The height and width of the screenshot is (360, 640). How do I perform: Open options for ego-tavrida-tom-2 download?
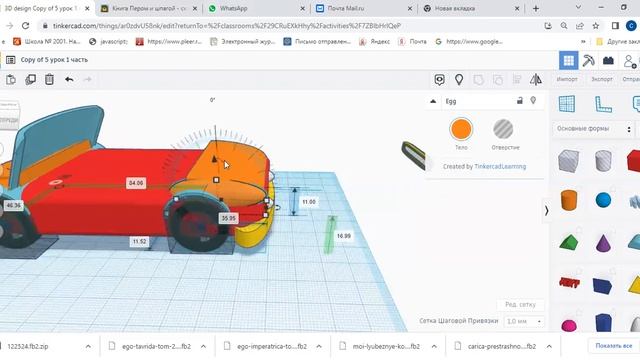click(x=203, y=347)
